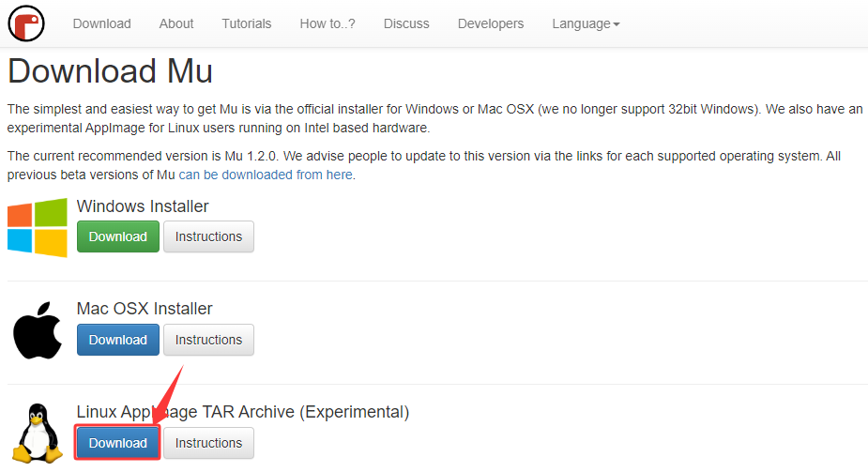Click the 'Windows Installer' heading text
The height and width of the screenshot is (472, 868).
(143, 206)
